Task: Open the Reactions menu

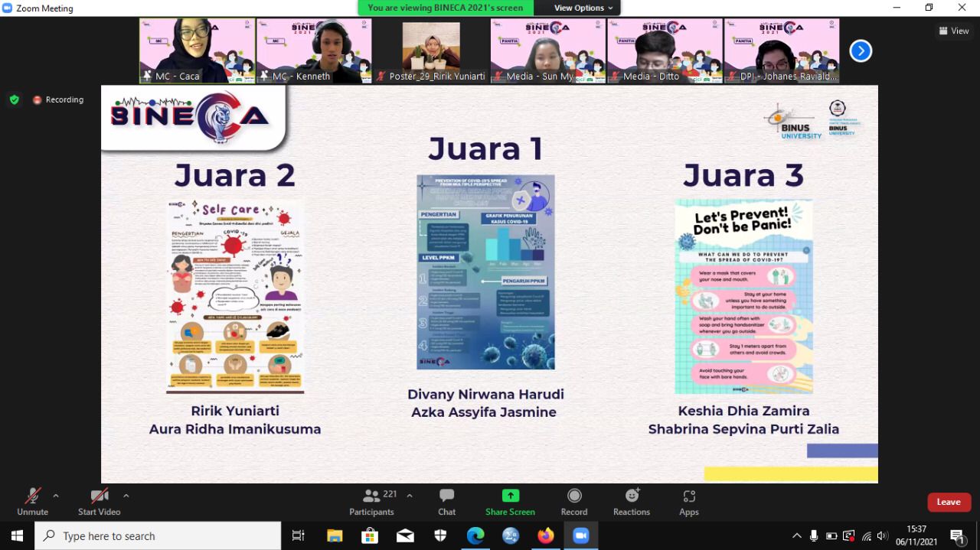Action: pyautogui.click(x=631, y=501)
